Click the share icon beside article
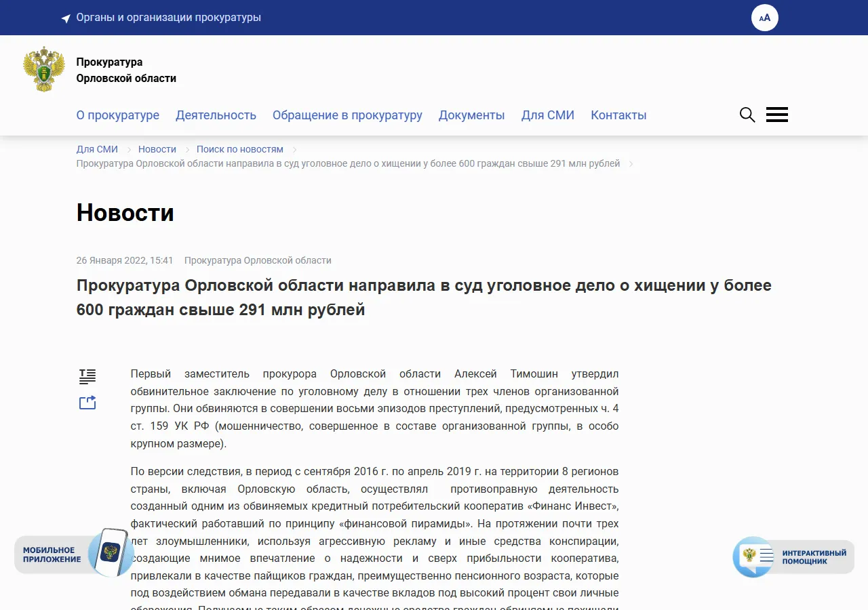 tap(87, 403)
